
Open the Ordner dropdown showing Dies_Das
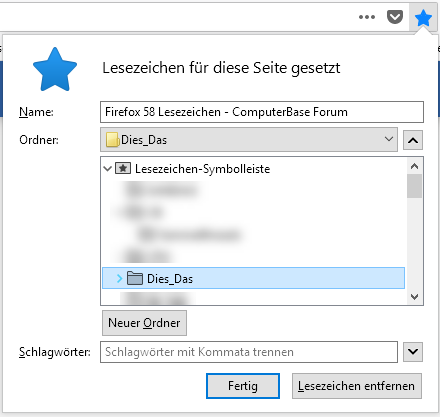click(249, 139)
